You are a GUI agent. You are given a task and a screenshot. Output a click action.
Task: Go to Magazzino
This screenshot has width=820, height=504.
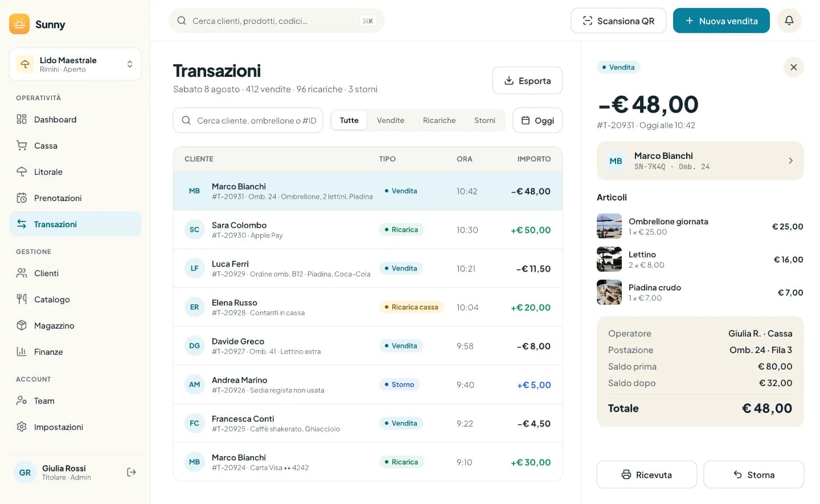tap(75, 326)
